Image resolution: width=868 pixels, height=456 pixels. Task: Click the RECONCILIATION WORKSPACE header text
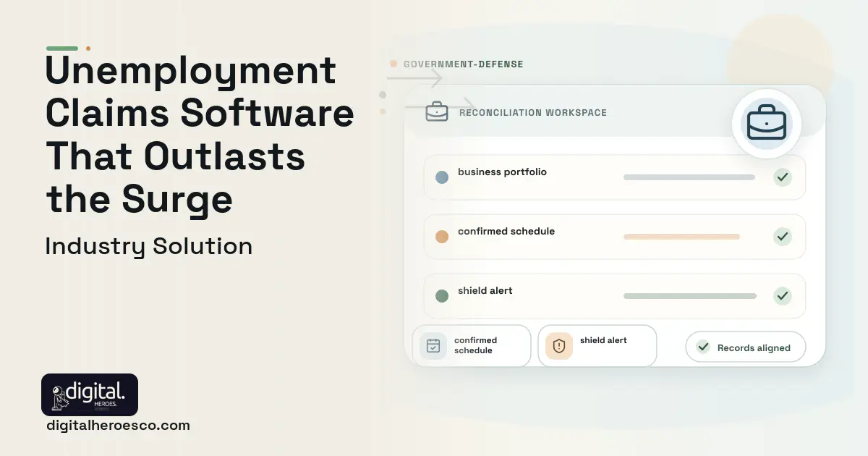pyautogui.click(x=533, y=112)
